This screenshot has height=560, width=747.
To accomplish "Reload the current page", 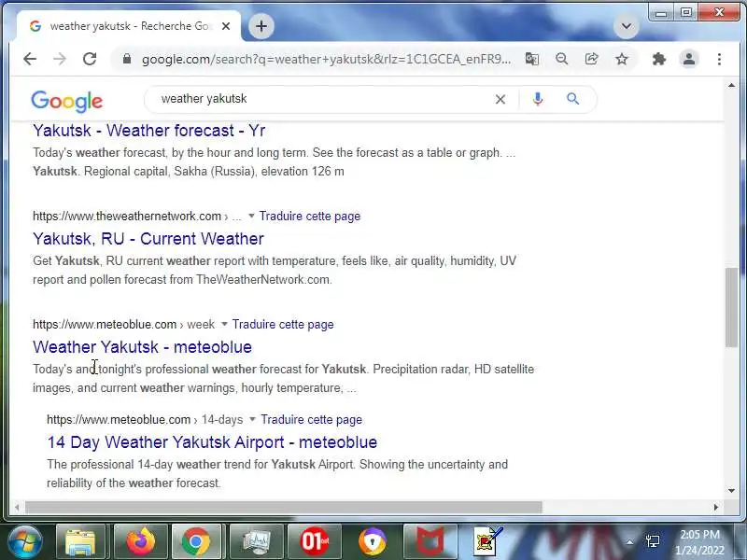I will pyautogui.click(x=90, y=59).
